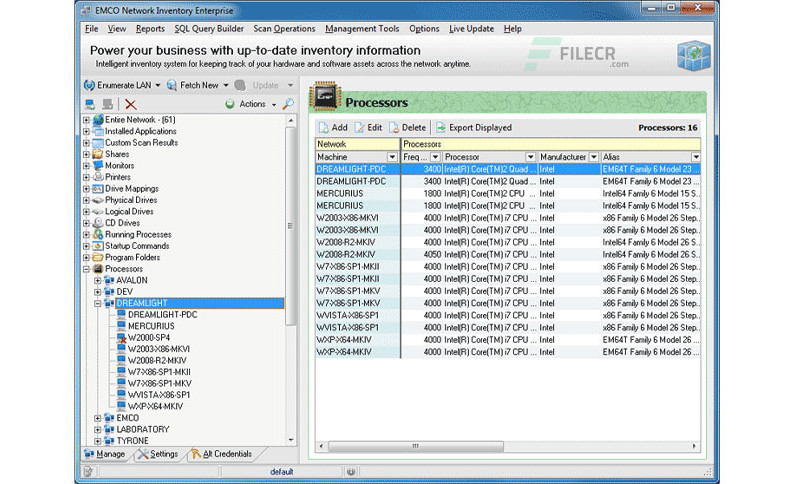The image size is (800, 484).
Task: Open the File menu
Action: (91, 29)
